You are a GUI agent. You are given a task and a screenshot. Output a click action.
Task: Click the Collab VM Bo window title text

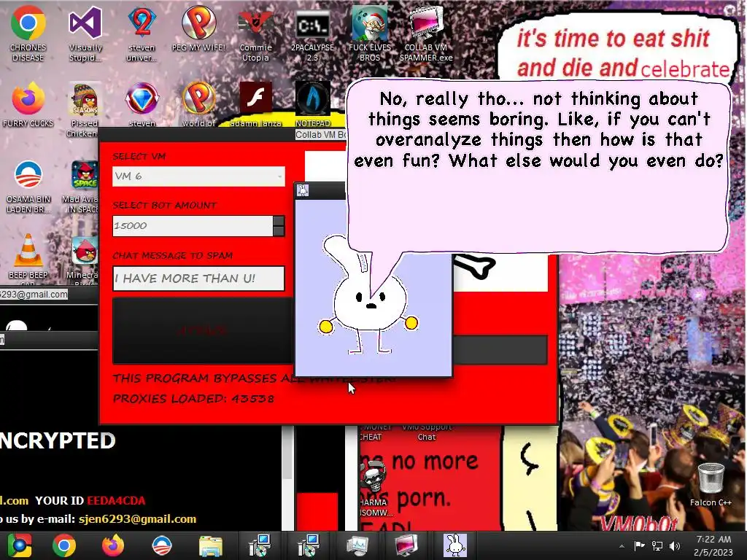(321, 135)
